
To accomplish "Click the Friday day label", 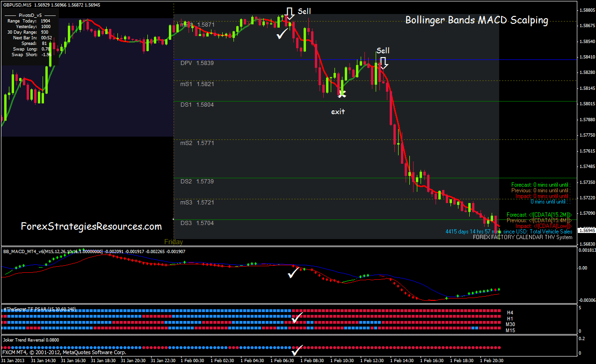I will click(174, 242).
